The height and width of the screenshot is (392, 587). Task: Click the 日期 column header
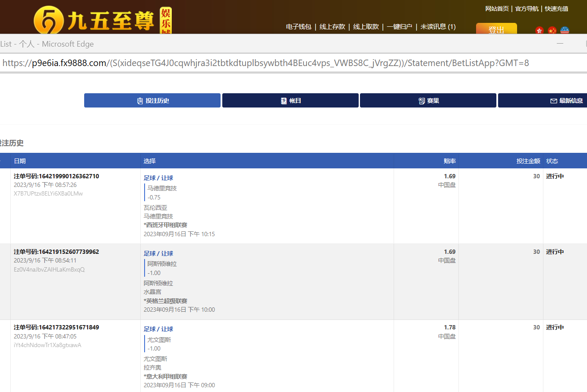tap(20, 161)
